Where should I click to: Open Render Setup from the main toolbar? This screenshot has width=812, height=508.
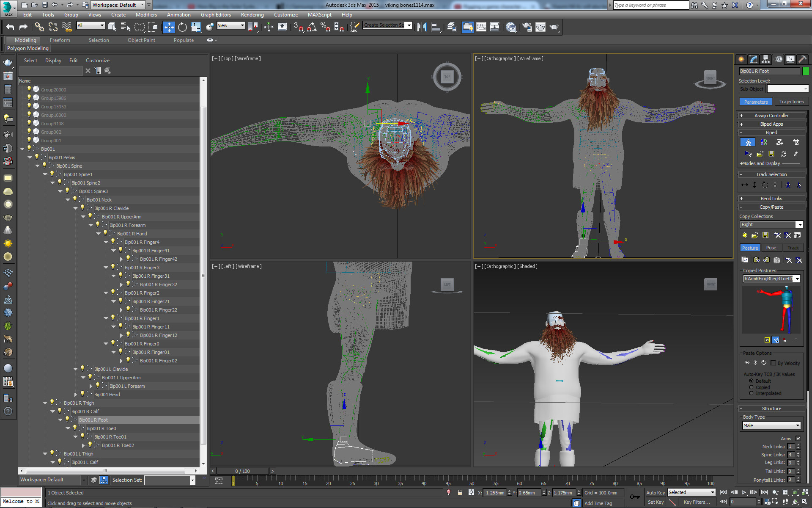coord(527,27)
